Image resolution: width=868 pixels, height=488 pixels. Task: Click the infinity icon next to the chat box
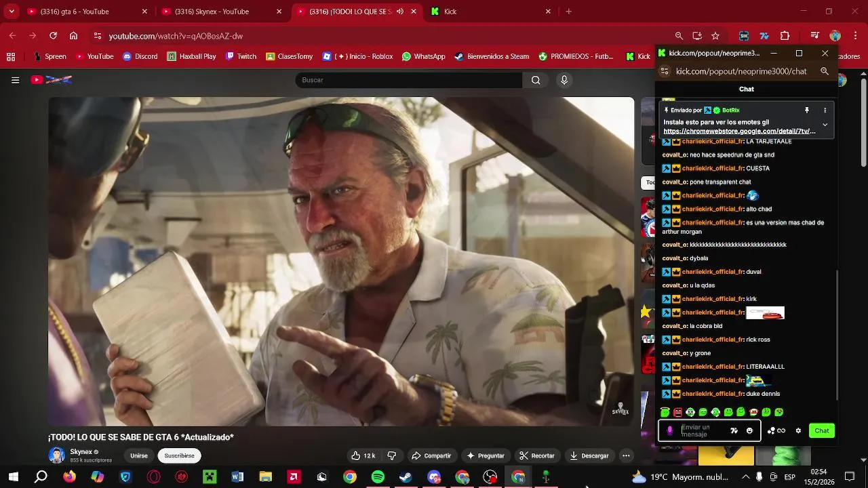point(781,430)
